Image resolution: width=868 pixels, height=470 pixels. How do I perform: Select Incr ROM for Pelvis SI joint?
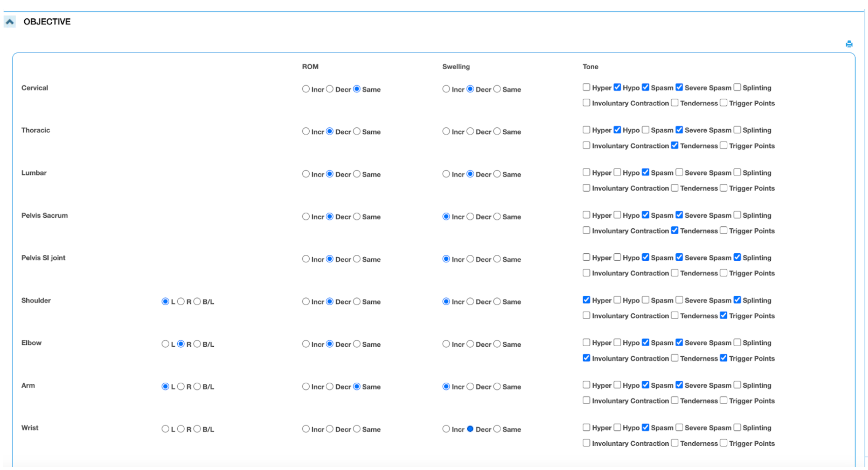[x=305, y=259]
